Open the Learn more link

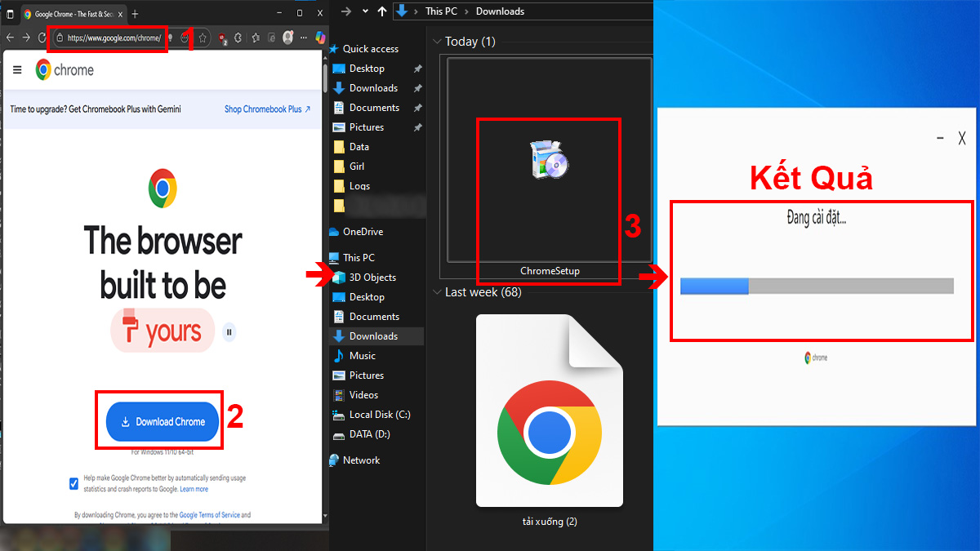tap(194, 489)
